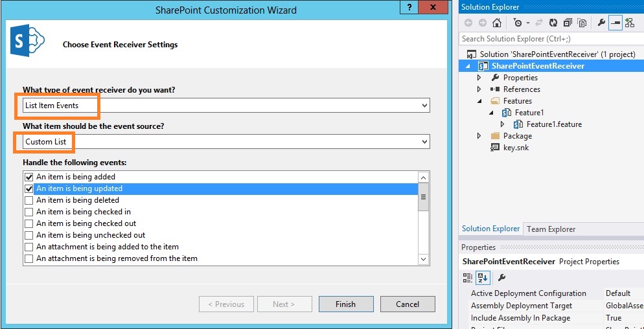This screenshot has width=644, height=329.
Task: Click the events list scroll-down arrow
Action: point(424,259)
